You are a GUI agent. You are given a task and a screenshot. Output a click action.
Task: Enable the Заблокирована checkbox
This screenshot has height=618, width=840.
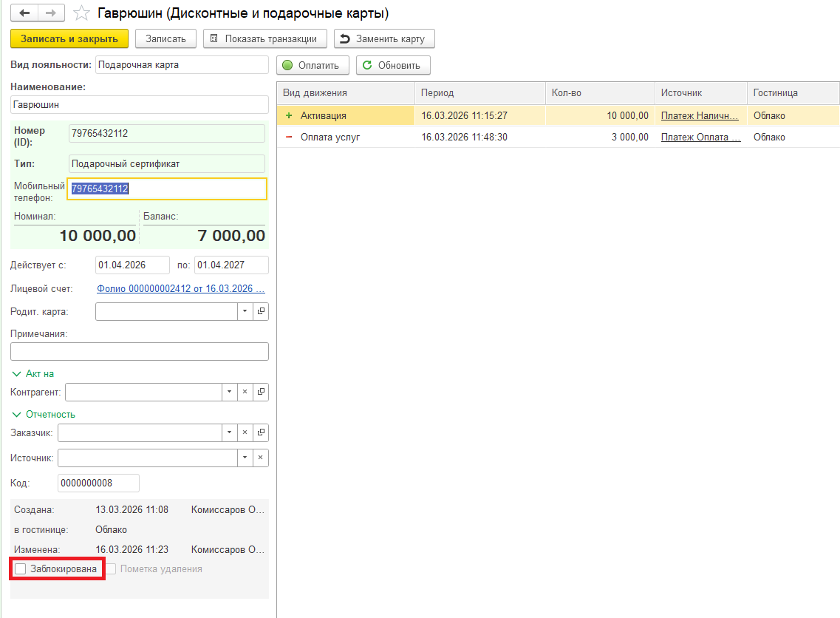21,569
